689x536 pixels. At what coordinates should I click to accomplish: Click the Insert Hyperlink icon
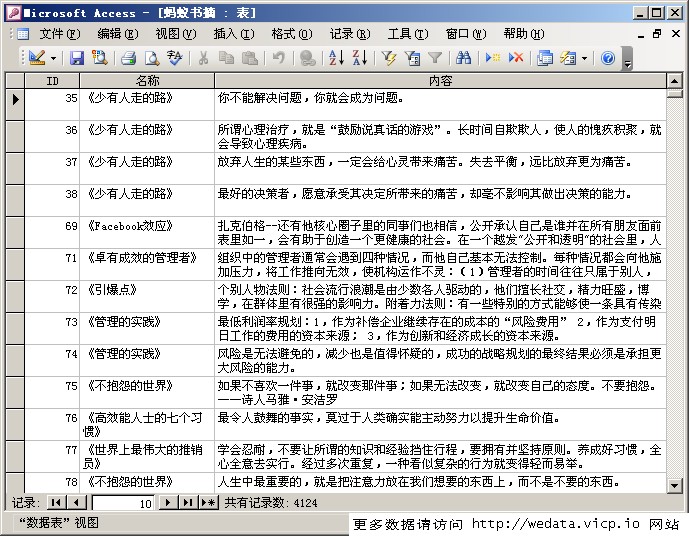pyautogui.click(x=307, y=58)
